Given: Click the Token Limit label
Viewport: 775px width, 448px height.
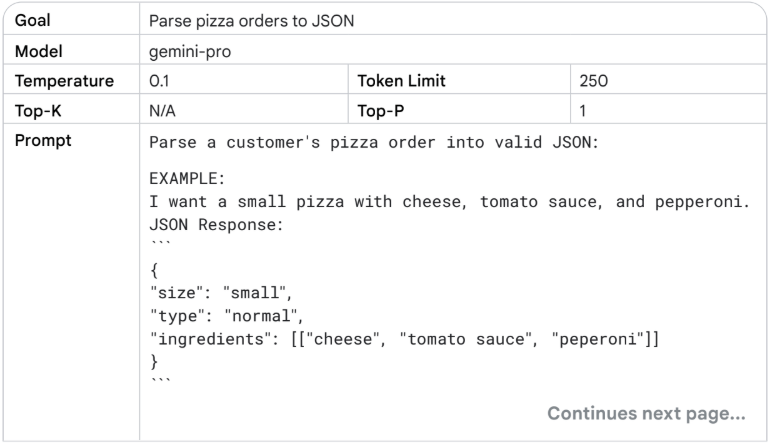Looking at the screenshot, I should point(401,80).
